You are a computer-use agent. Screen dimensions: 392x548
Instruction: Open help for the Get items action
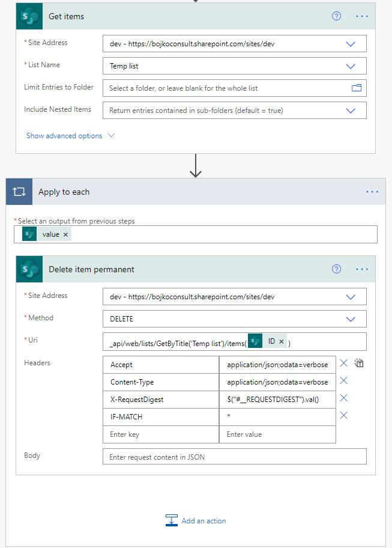coord(336,16)
